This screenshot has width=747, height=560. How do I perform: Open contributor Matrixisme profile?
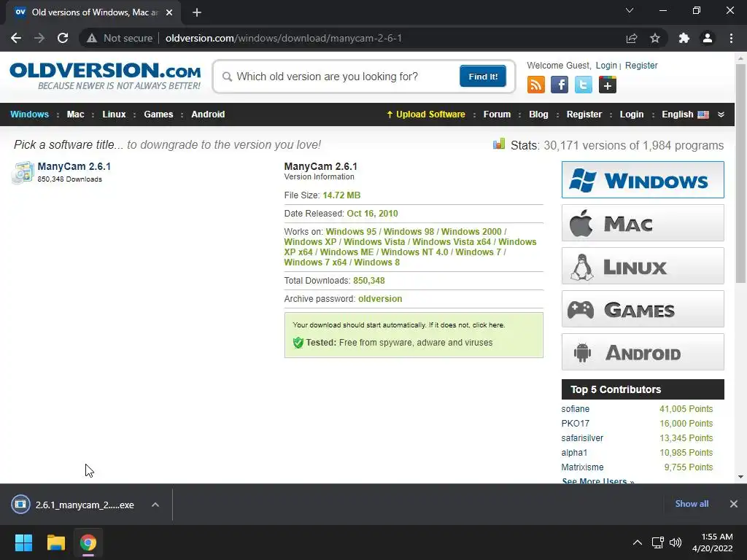582,467
